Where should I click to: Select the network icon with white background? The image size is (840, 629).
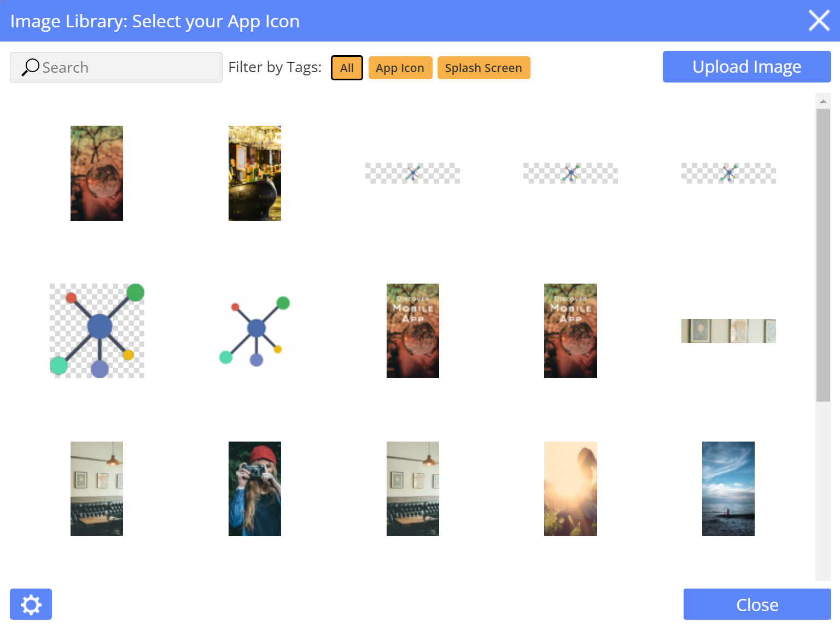pyautogui.click(x=255, y=331)
